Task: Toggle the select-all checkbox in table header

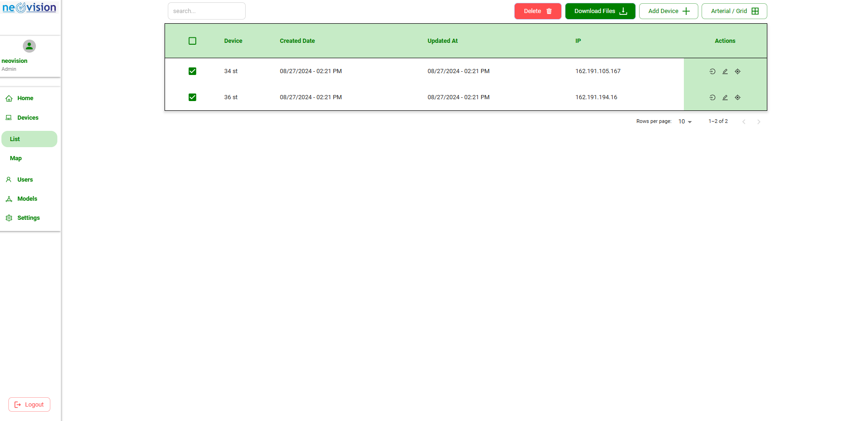Action: click(192, 41)
